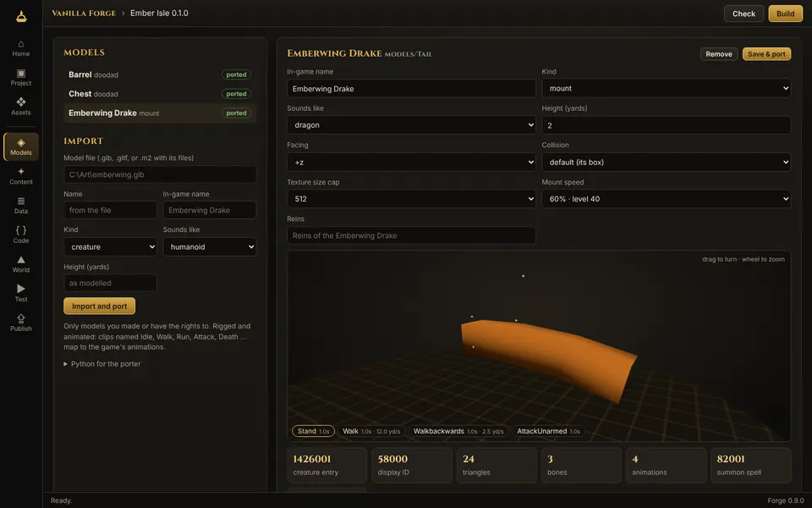Screen dimensions: 812x508
Task: Select the Walk animation clip
Action: point(370,431)
